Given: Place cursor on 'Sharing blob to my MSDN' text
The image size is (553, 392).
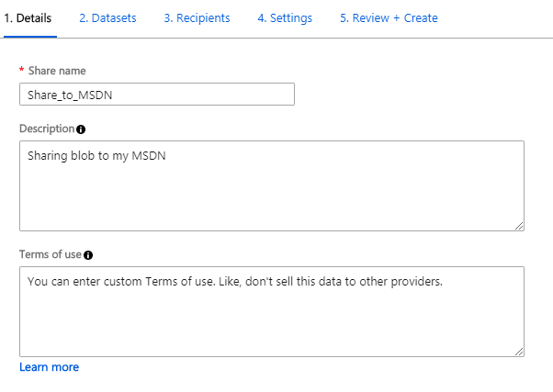Looking at the screenshot, I should point(96,156).
